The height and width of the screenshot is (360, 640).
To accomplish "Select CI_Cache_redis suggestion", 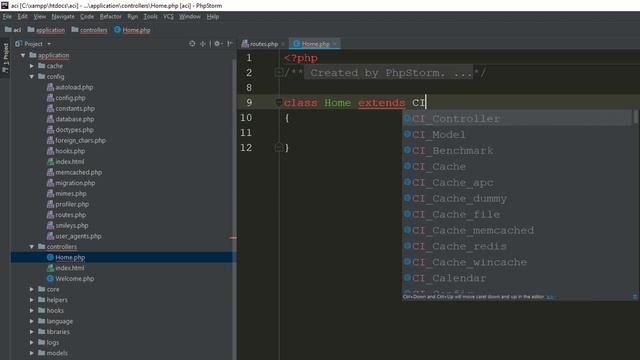I will click(x=517, y=246).
